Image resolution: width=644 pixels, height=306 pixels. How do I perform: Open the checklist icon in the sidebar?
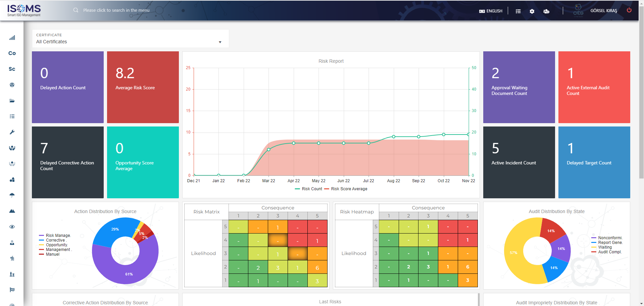(12, 116)
